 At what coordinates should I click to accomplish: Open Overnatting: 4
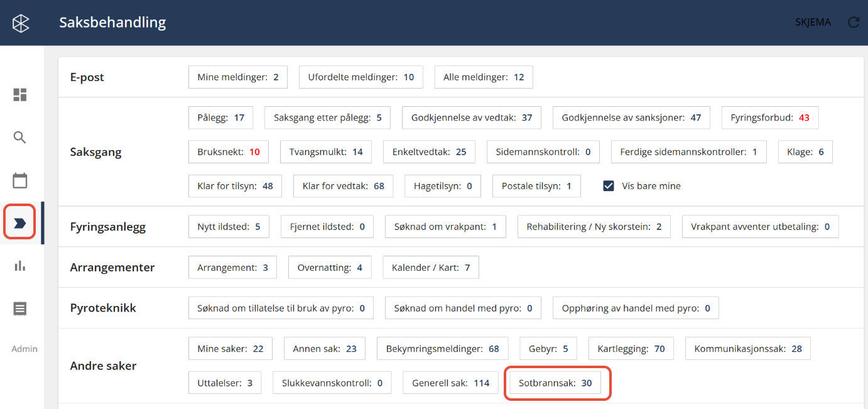pyautogui.click(x=330, y=268)
